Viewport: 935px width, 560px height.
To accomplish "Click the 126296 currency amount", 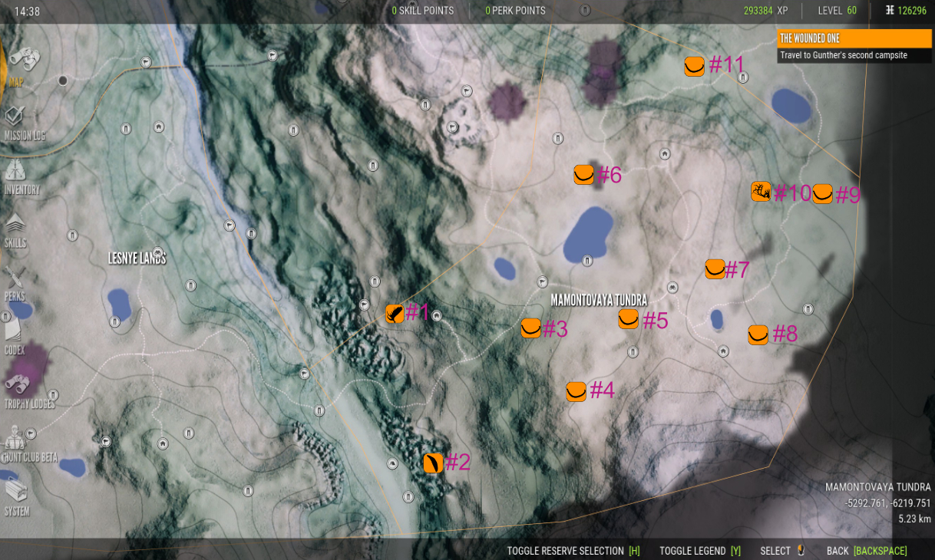I will pyautogui.click(x=913, y=11).
